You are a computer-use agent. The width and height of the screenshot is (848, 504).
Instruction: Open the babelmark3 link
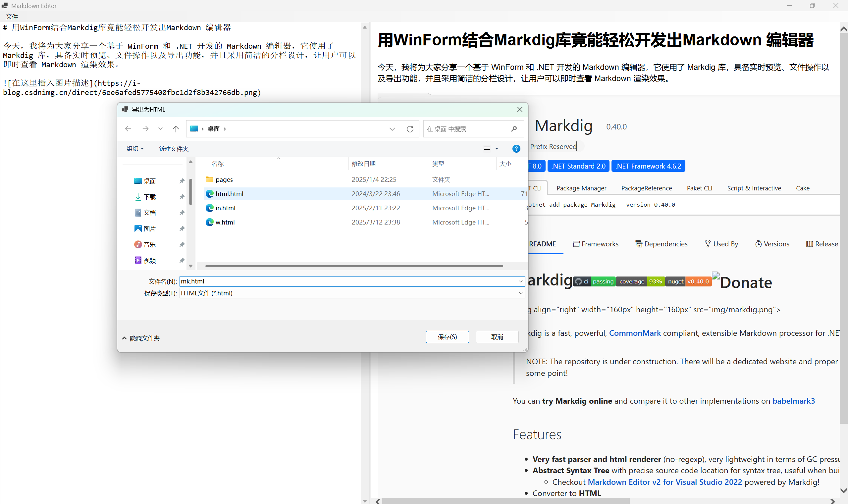(x=794, y=401)
